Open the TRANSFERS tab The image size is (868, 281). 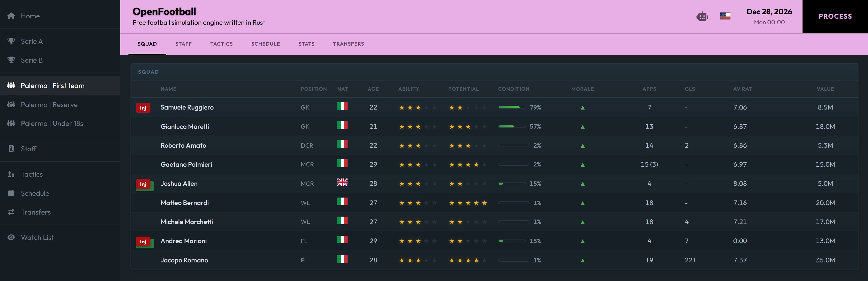click(x=348, y=44)
